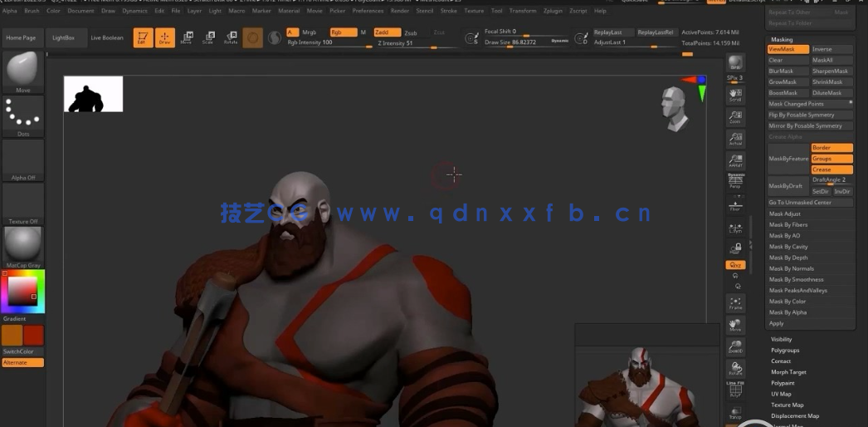Toggle the Border mask feature option

pos(831,148)
